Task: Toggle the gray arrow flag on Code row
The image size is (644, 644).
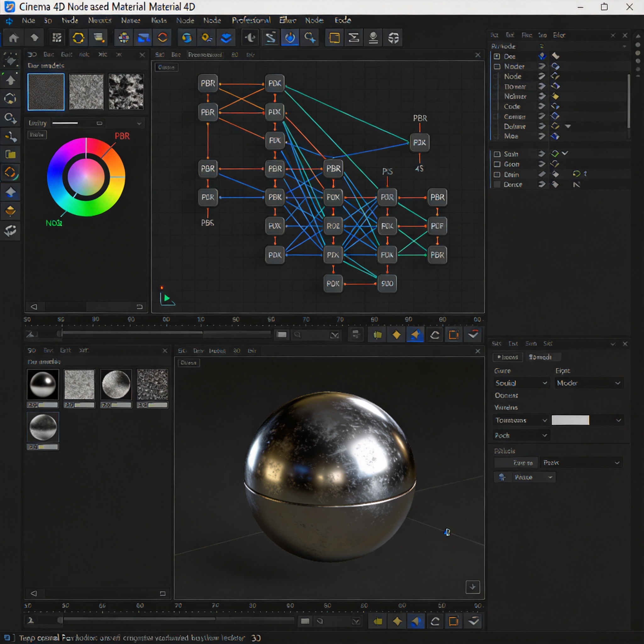Action: coord(542,106)
